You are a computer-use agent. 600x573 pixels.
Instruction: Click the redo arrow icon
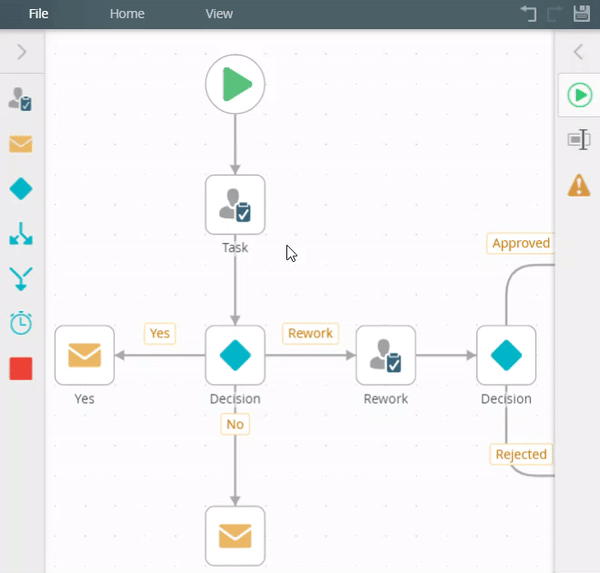pos(555,14)
